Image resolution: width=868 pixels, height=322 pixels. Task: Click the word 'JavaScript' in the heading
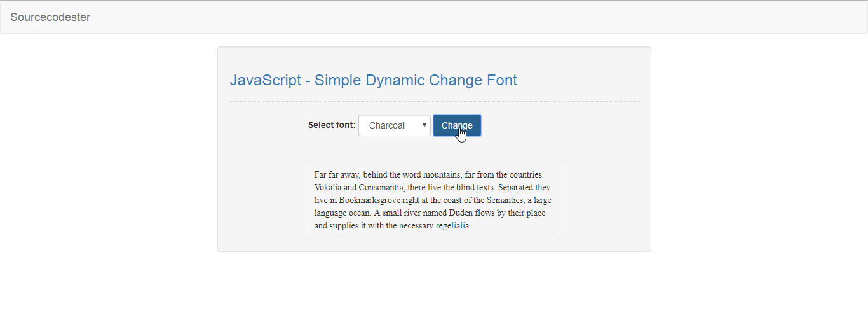pyautogui.click(x=266, y=80)
